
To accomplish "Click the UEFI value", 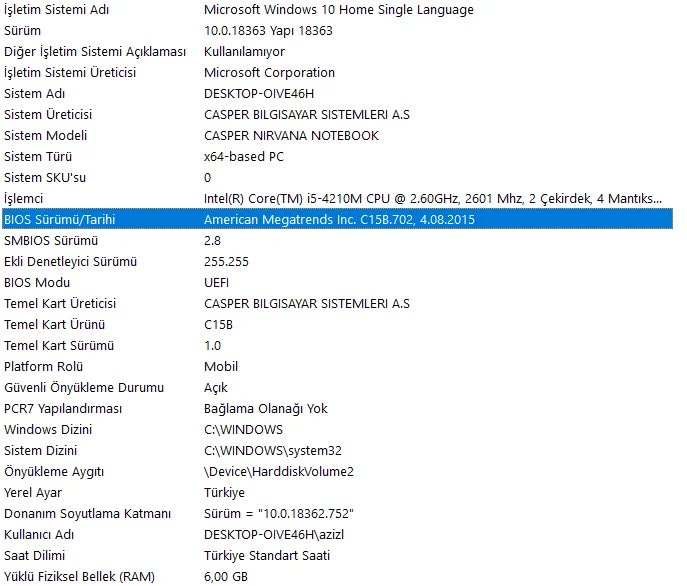I will click(216, 283).
